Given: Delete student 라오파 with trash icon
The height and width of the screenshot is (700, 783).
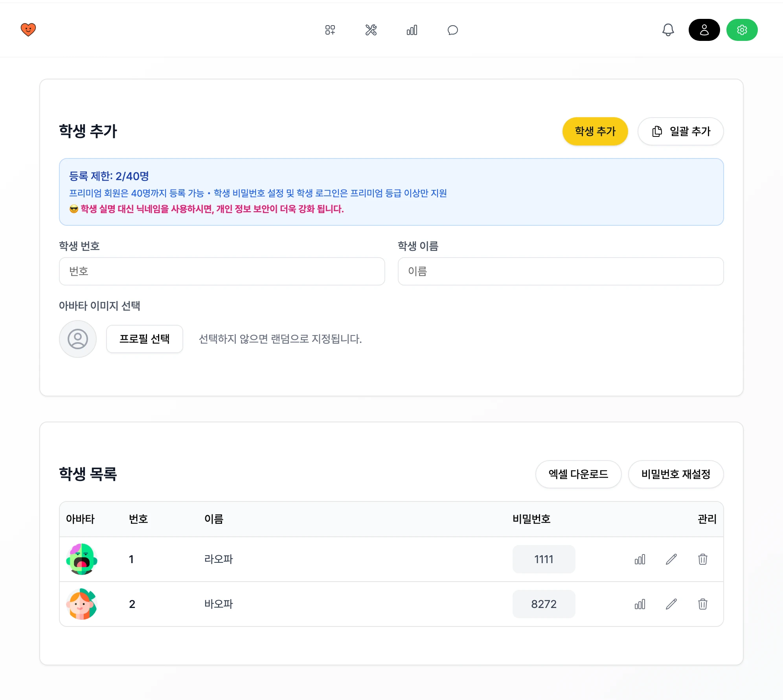Looking at the screenshot, I should [x=703, y=559].
